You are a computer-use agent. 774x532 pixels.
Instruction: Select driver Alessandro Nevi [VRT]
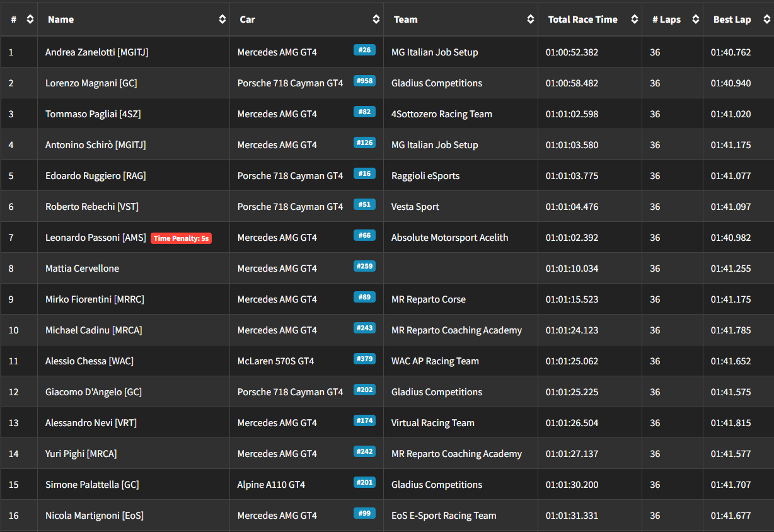(x=91, y=423)
